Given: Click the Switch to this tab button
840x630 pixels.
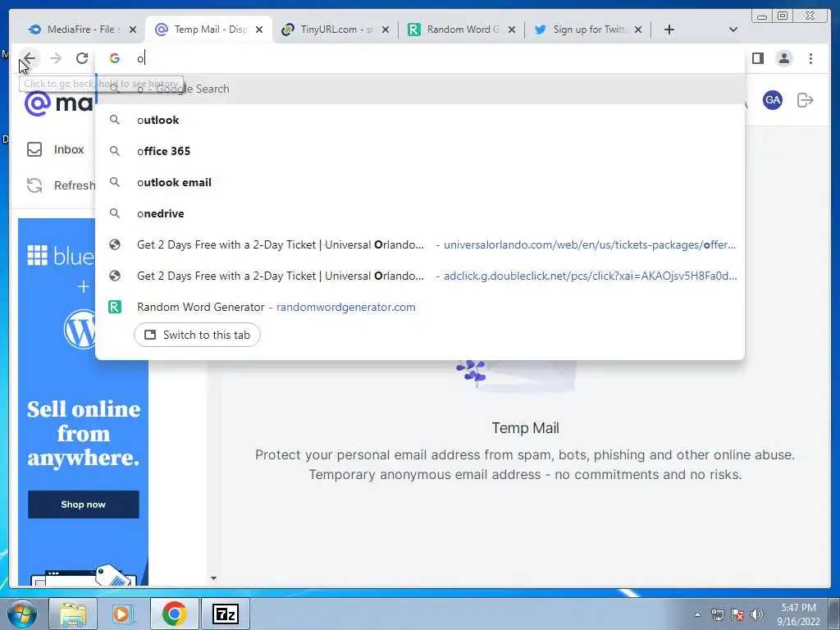Looking at the screenshot, I should point(197,335).
